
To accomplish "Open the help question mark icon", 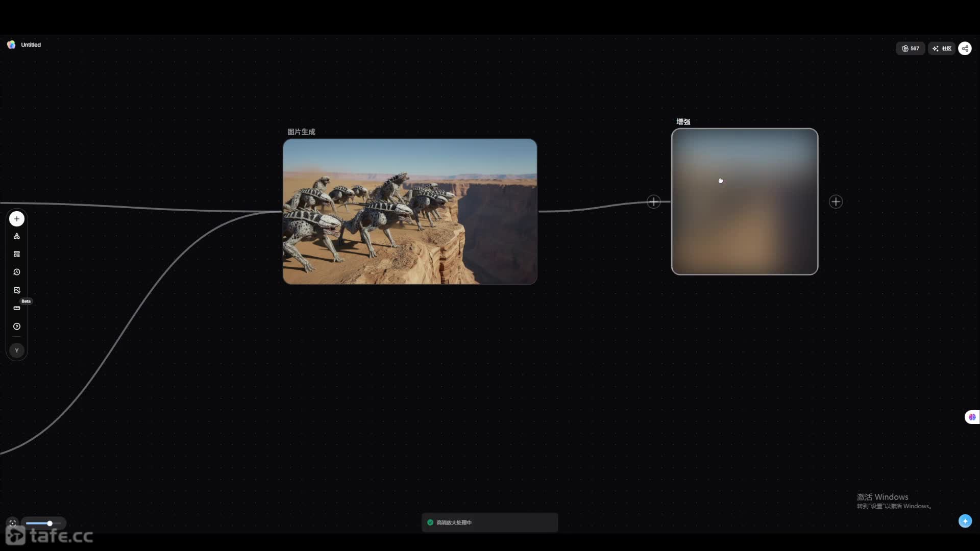I will [17, 327].
